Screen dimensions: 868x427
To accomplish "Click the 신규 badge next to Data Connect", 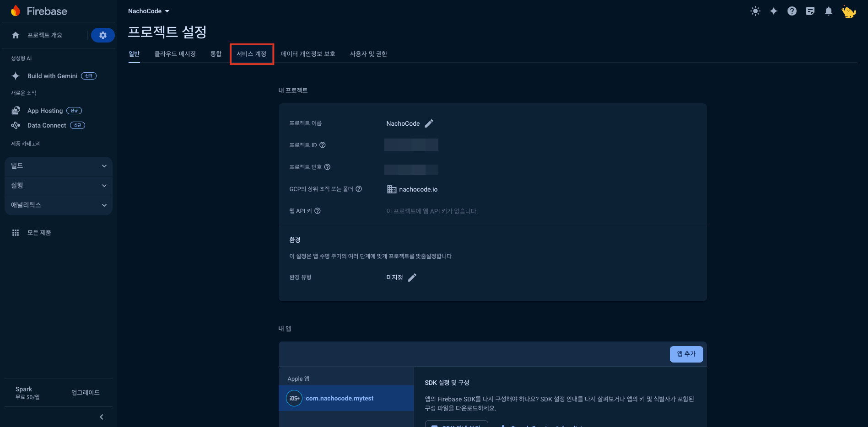I will (77, 125).
